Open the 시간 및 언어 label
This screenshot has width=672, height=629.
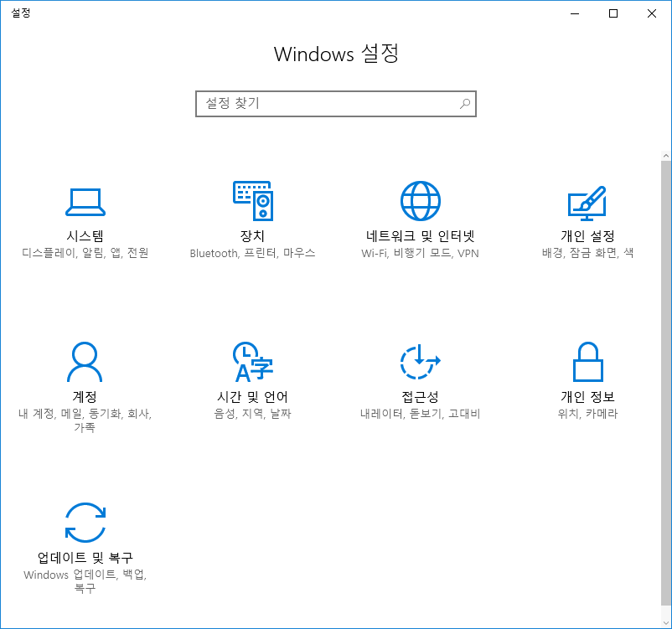[252, 397]
